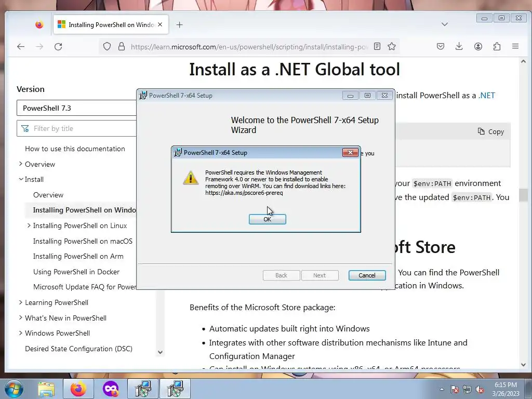Open the taskbar clock showing 6:15 PM

506,389
